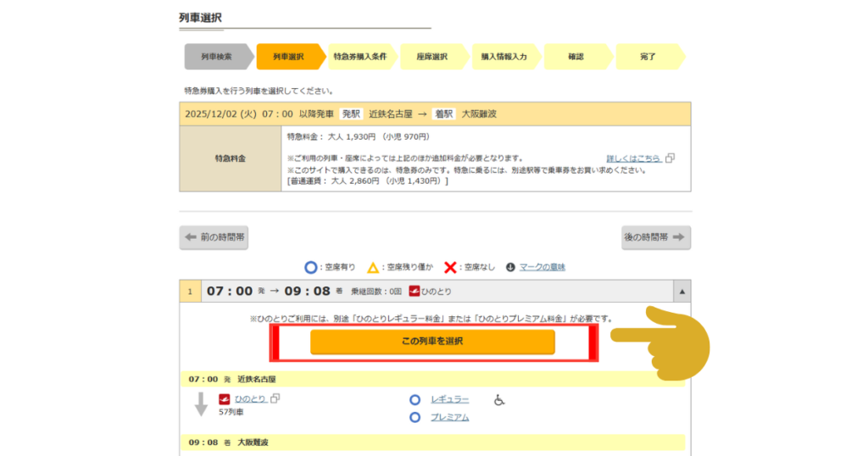The height and width of the screenshot is (456, 868).
Task: Click the yellow triangle 空席残り僅か legend icon
Action: coord(372,267)
